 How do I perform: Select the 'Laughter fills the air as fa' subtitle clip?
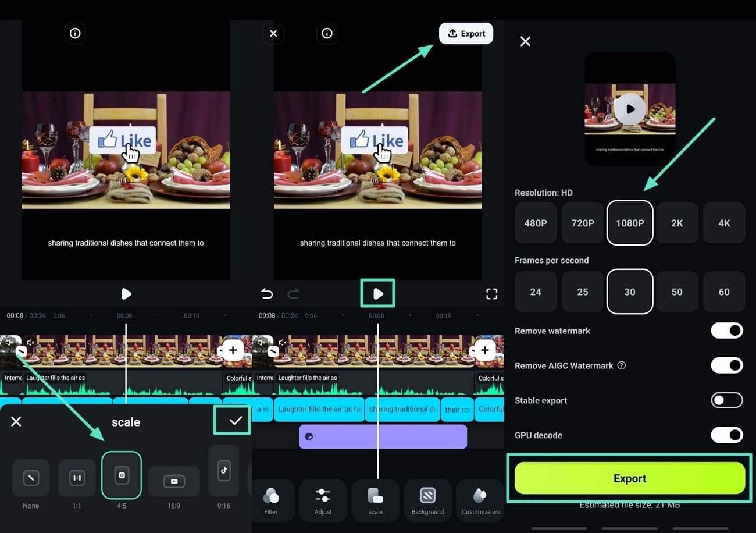click(319, 409)
